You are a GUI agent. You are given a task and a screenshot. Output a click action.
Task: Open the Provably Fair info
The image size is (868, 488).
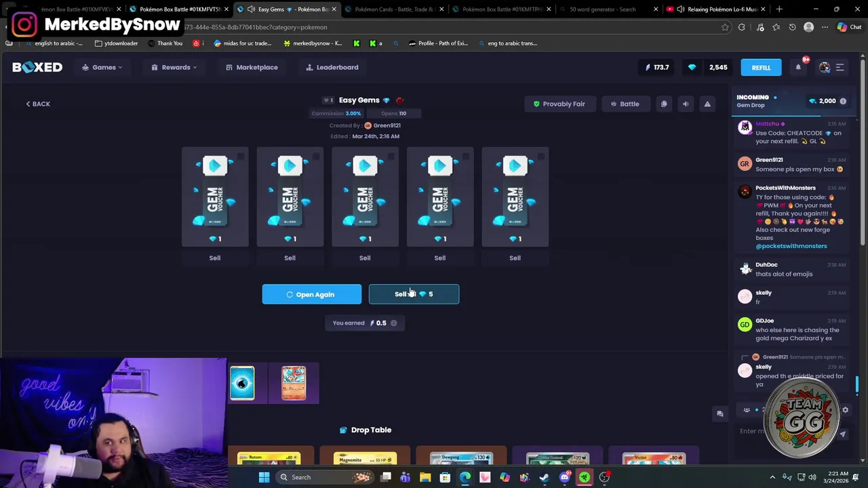tap(559, 104)
